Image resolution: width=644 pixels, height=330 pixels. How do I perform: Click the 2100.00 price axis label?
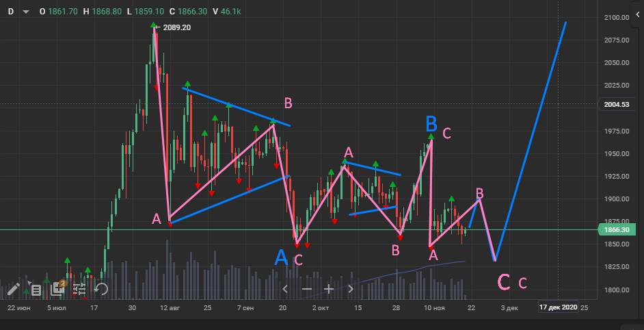[617, 17]
